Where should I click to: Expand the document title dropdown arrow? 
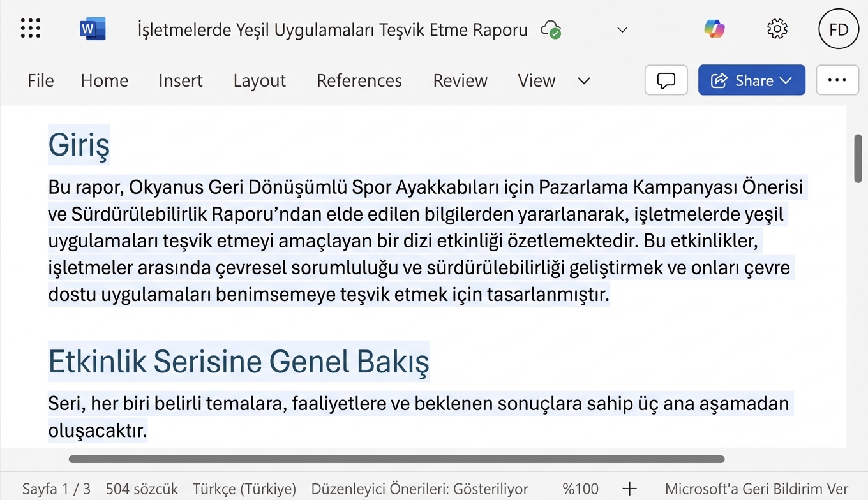pyautogui.click(x=621, y=29)
